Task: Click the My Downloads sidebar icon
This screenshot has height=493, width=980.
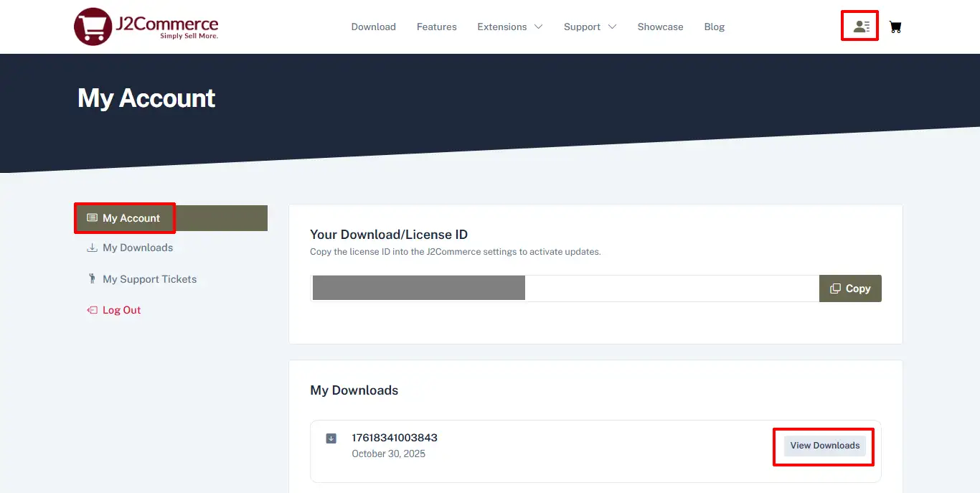Action: (x=92, y=248)
